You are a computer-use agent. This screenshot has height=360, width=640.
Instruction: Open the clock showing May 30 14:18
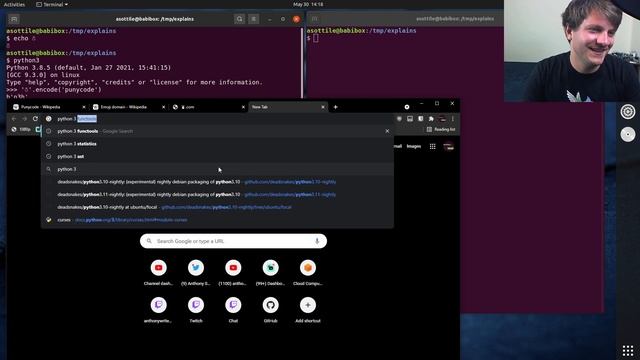308,4
